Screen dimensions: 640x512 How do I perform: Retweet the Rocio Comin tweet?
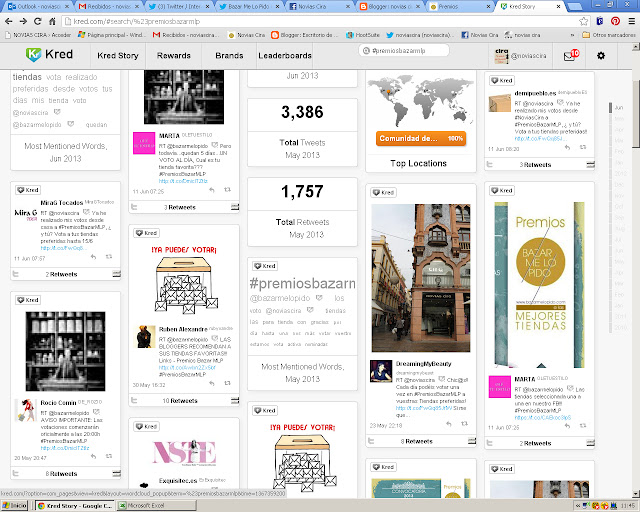click(x=109, y=456)
